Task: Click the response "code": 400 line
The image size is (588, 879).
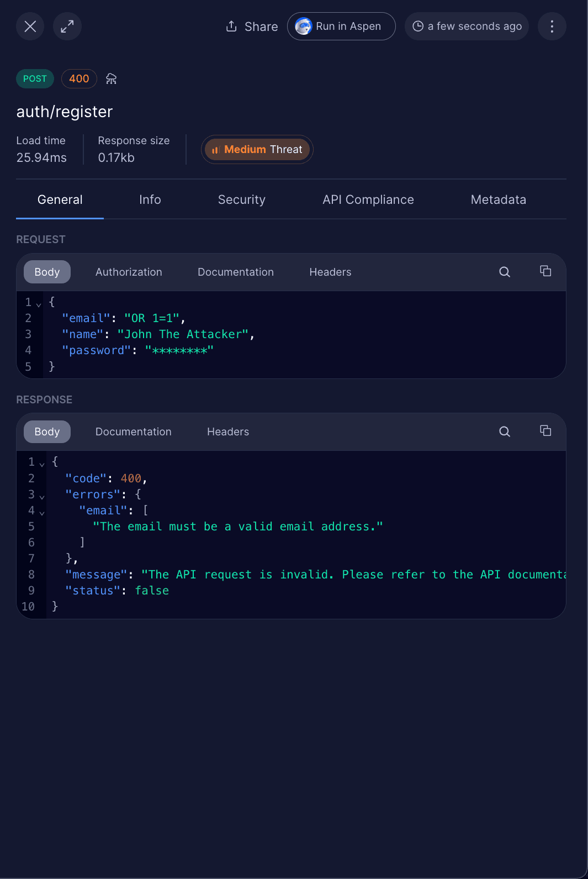Action: coord(106,478)
